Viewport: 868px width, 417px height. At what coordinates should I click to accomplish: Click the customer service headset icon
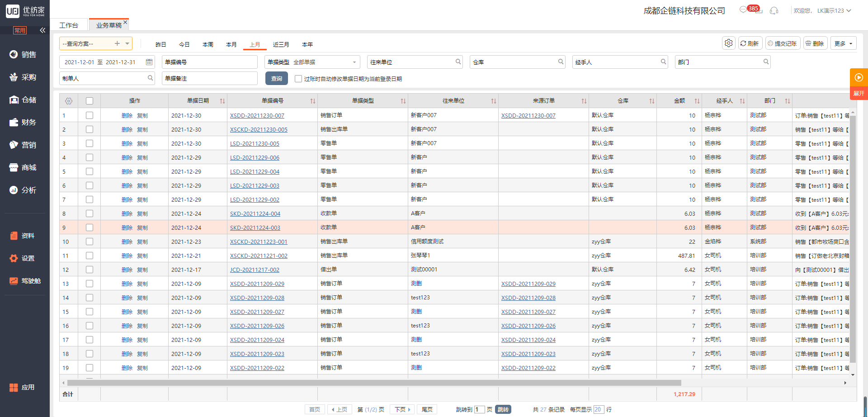pyautogui.click(x=774, y=10)
